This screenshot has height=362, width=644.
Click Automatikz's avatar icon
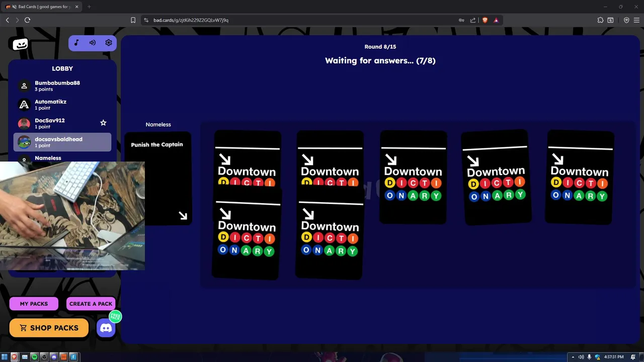[24, 105]
